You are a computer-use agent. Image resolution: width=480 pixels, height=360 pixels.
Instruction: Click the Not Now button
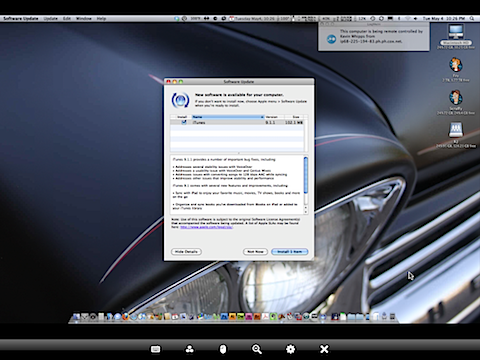pyautogui.click(x=255, y=252)
